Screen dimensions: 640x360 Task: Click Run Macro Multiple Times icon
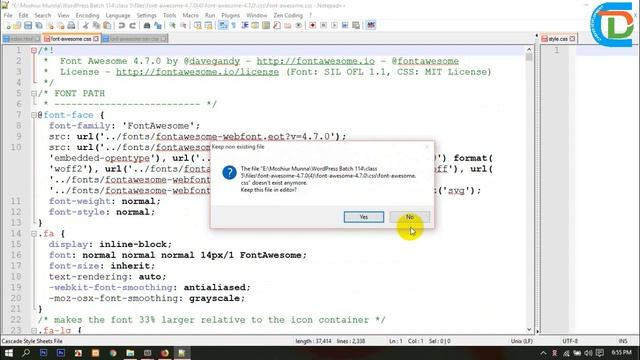click(x=345, y=25)
